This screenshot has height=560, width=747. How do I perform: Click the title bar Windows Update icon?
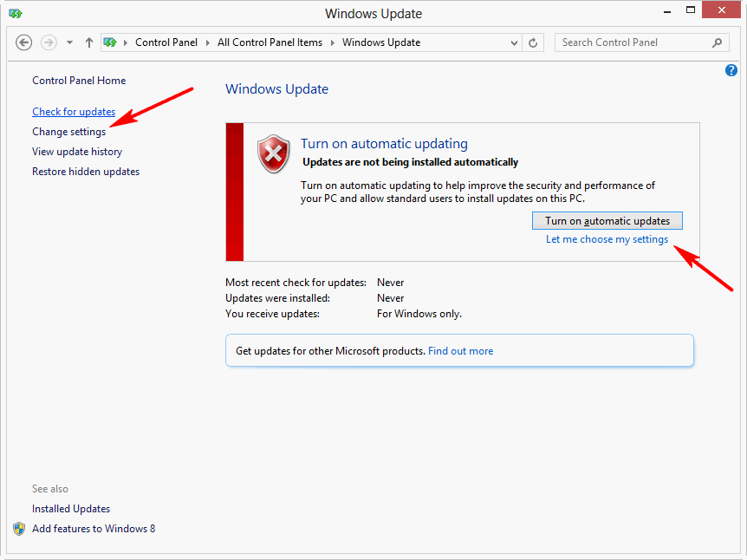(x=16, y=14)
